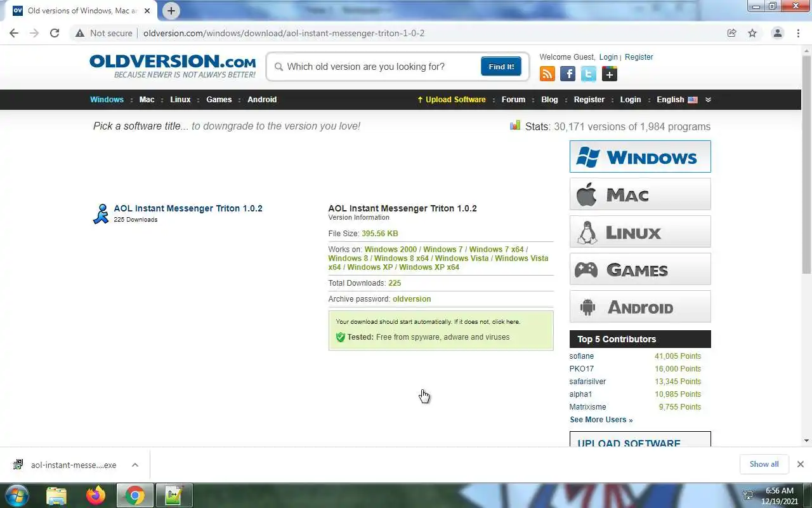This screenshot has width=812, height=508.
Task: Share this page icon in address bar
Action: [x=731, y=33]
